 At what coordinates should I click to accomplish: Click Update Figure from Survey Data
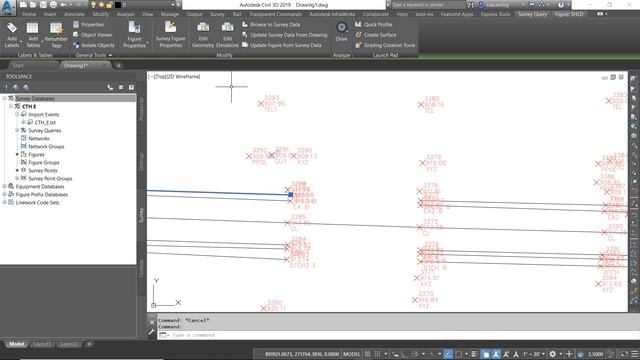click(282, 45)
